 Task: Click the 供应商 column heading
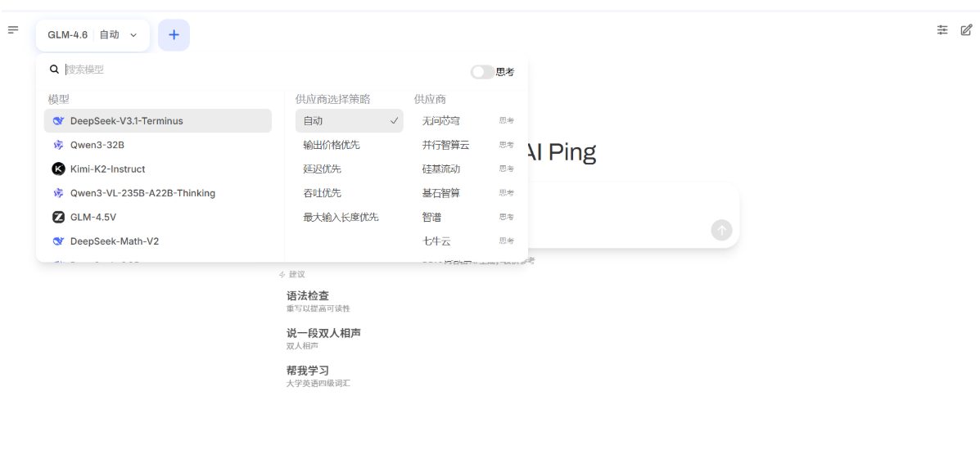pyautogui.click(x=430, y=99)
